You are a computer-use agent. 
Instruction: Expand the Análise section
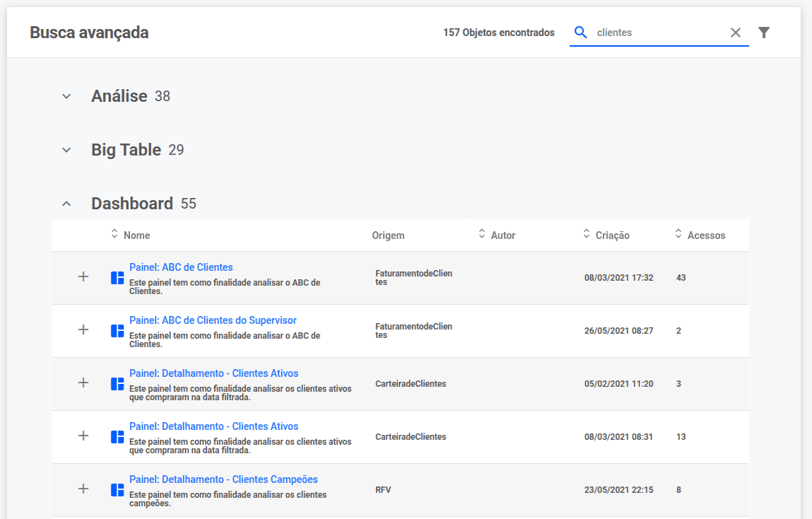66,96
